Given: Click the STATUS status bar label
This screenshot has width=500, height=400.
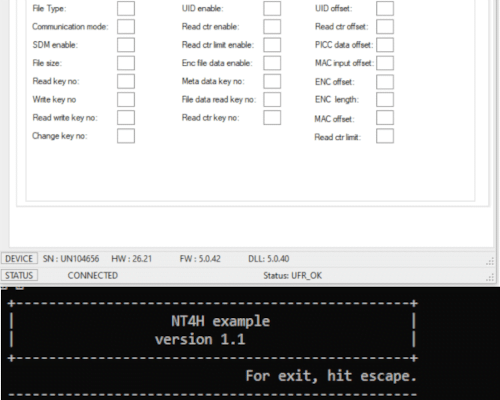Looking at the screenshot, I should click(x=19, y=275).
